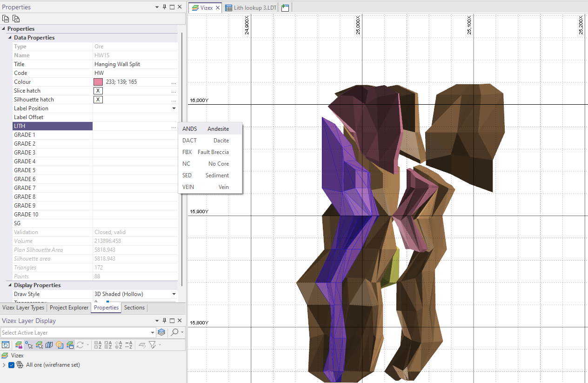Pin the Properties panel with pushpin icon

pos(164,7)
